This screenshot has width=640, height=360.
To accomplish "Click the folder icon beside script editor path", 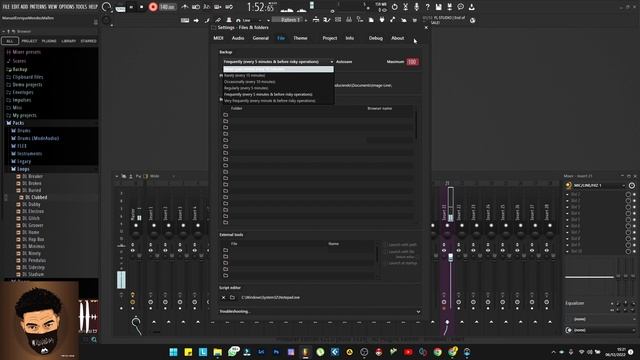I will pos(232,298).
